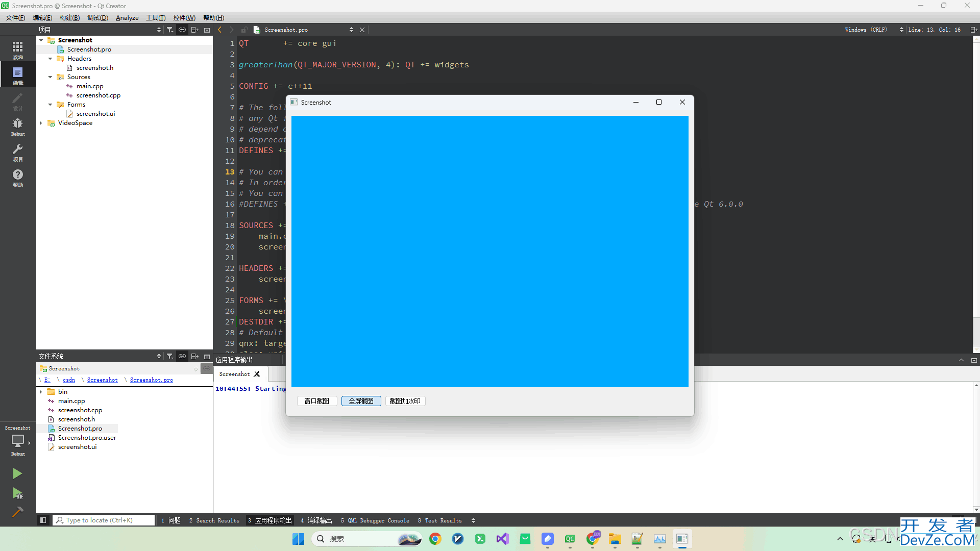Open the Welcome mode (欢迎) in sidebar
This screenshot has width=980, height=551.
click(18, 50)
